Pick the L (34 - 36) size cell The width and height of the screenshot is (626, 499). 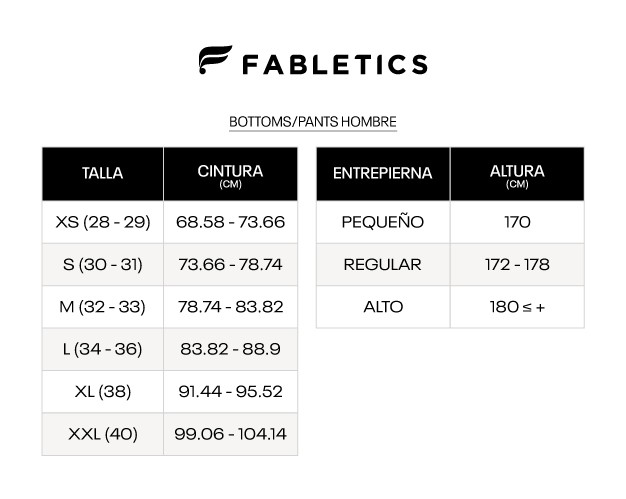[102, 350]
